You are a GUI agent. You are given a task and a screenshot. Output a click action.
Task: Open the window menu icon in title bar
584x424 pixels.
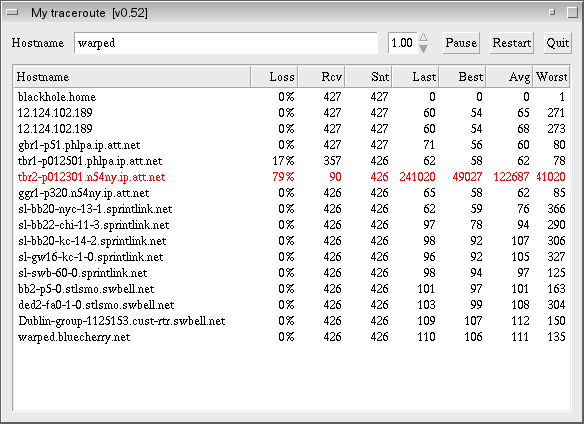tap(13, 13)
